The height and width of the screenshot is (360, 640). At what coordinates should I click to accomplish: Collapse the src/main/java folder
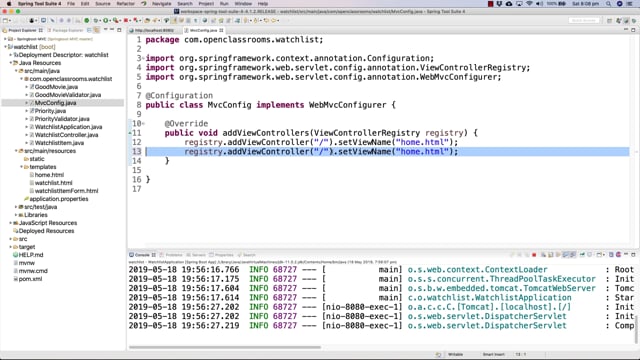(16, 71)
